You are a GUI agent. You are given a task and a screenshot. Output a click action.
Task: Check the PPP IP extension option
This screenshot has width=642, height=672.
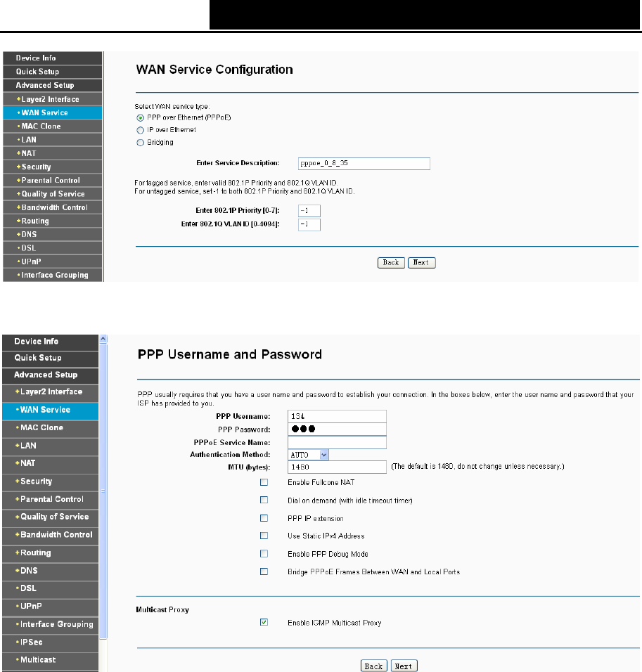click(264, 518)
